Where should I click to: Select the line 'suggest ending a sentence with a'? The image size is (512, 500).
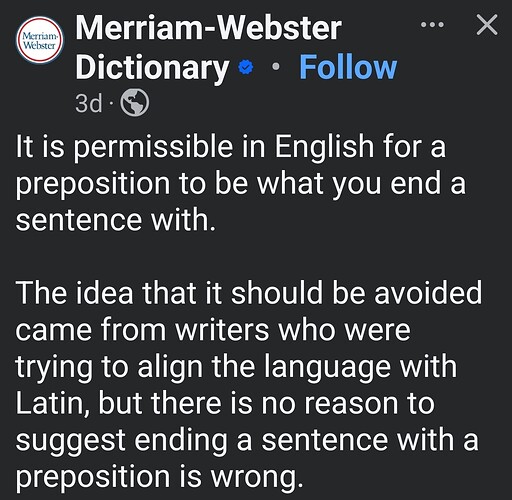pos(247,440)
